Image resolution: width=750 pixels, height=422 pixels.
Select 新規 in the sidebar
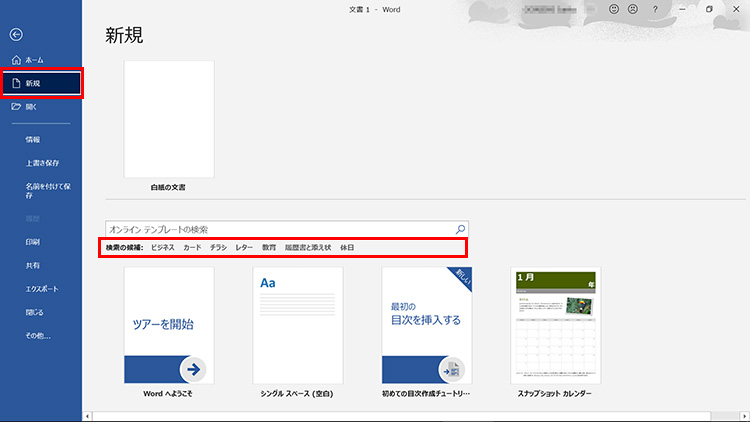pos(42,83)
